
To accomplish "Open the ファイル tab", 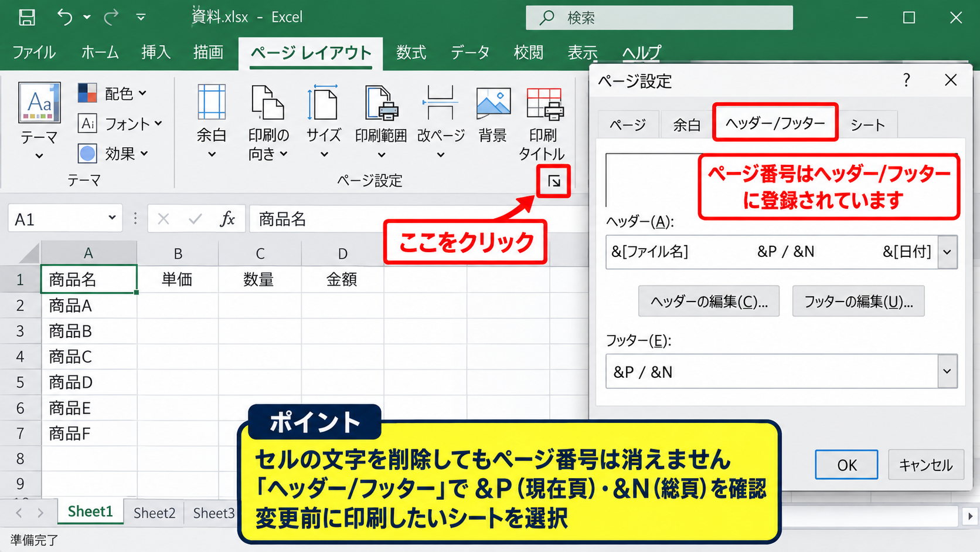I will click(34, 53).
